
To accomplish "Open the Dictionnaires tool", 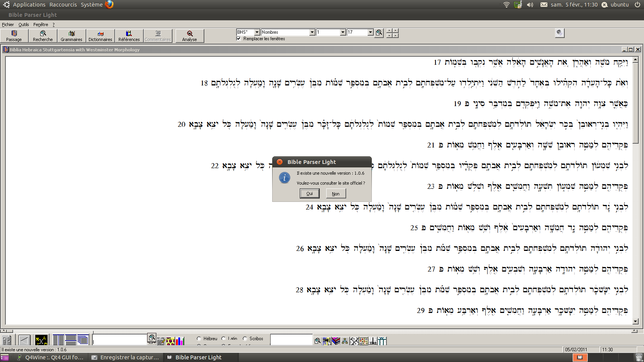I will click(x=100, y=36).
